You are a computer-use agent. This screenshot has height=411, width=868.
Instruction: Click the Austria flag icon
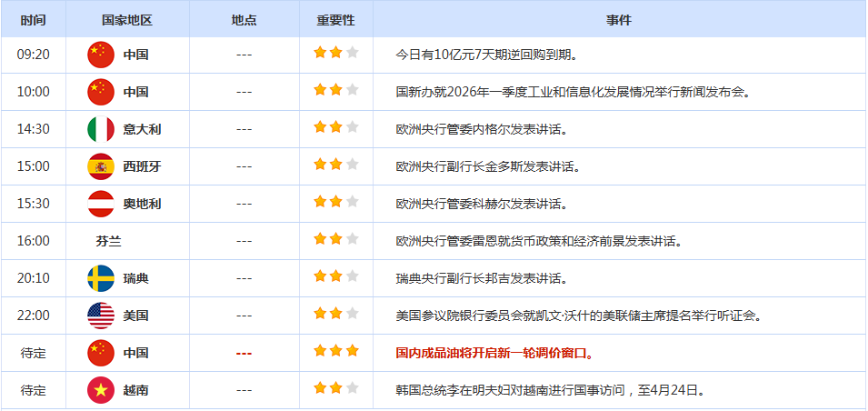coord(101,204)
